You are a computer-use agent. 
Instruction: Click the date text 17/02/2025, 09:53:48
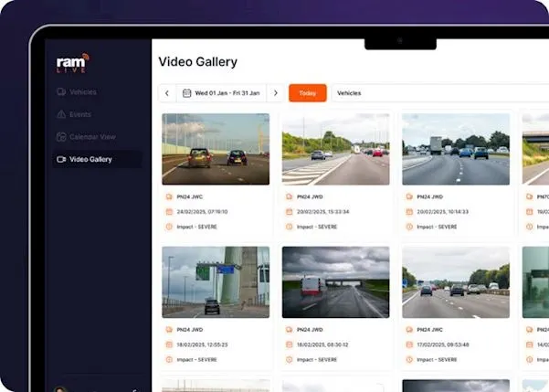click(443, 344)
